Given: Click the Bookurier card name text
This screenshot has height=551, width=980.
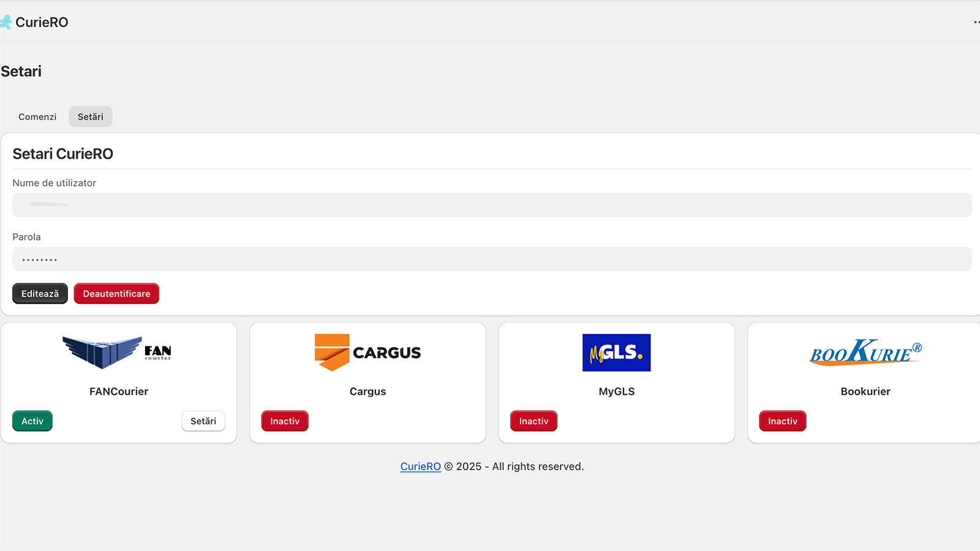Looking at the screenshot, I should coord(865,391).
